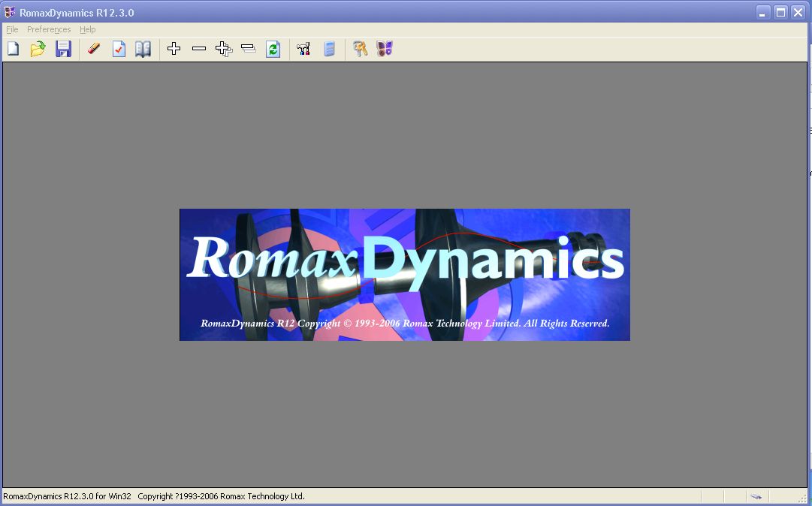Open the Preferences menu

[x=49, y=29]
